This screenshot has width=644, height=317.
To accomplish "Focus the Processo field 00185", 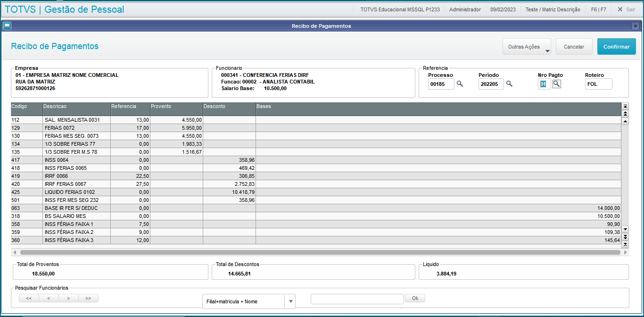I will point(441,84).
